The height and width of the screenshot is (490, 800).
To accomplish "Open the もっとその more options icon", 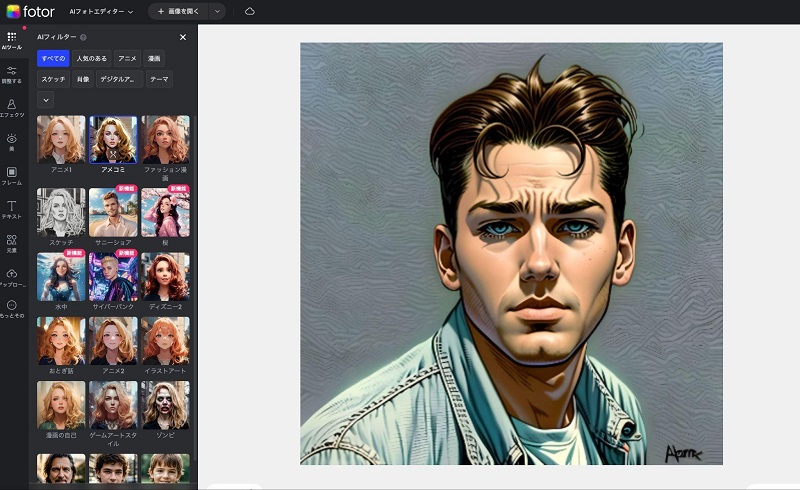I will point(12,309).
